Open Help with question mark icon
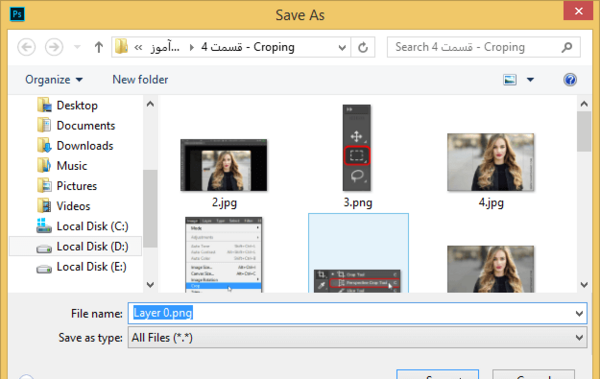The width and height of the screenshot is (600, 379). [570, 80]
